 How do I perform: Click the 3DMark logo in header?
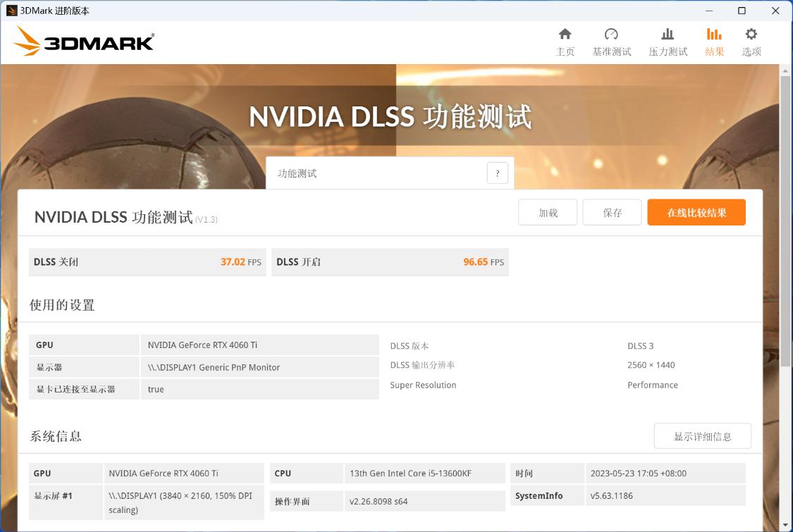(84, 42)
